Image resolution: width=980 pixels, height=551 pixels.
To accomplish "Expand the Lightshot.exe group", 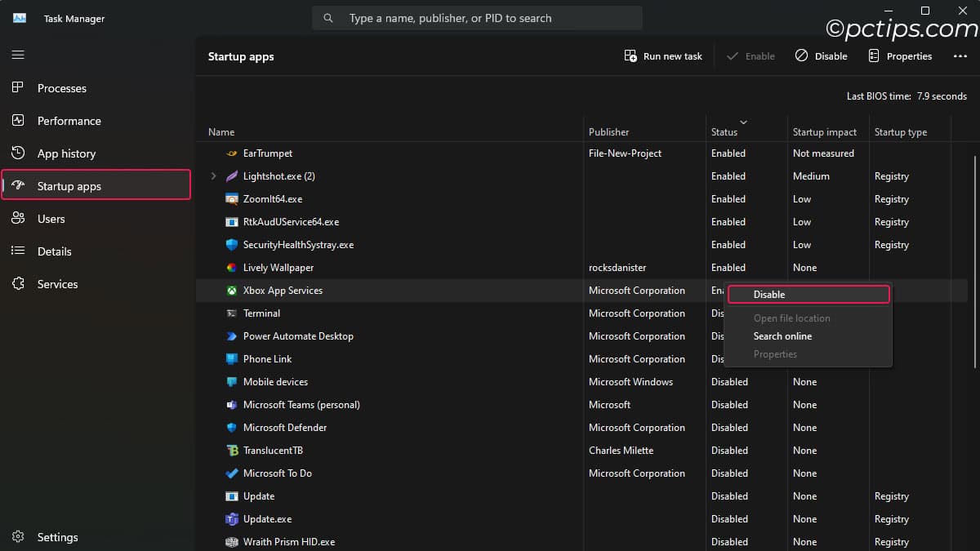I will pyautogui.click(x=214, y=176).
